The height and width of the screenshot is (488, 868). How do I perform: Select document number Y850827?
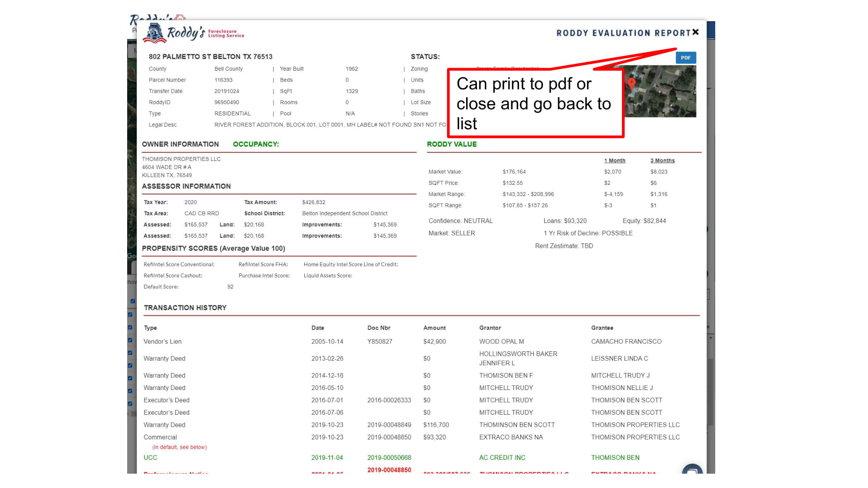(380, 342)
